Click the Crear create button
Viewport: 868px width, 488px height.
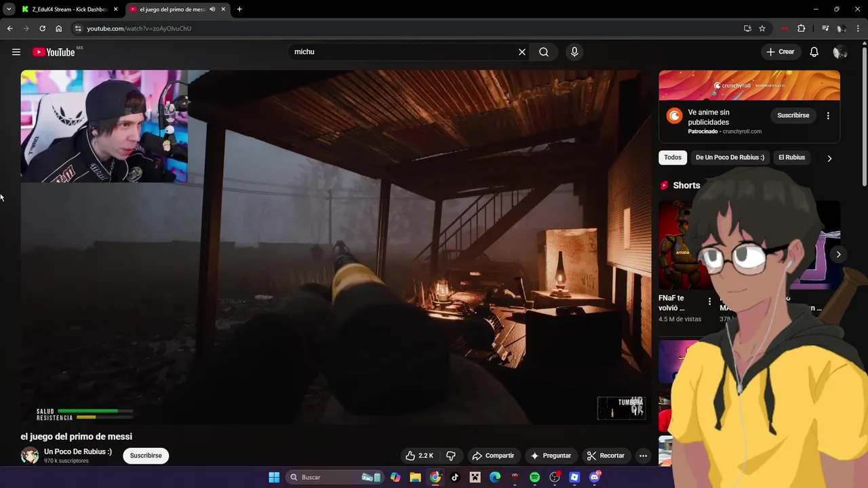(780, 52)
